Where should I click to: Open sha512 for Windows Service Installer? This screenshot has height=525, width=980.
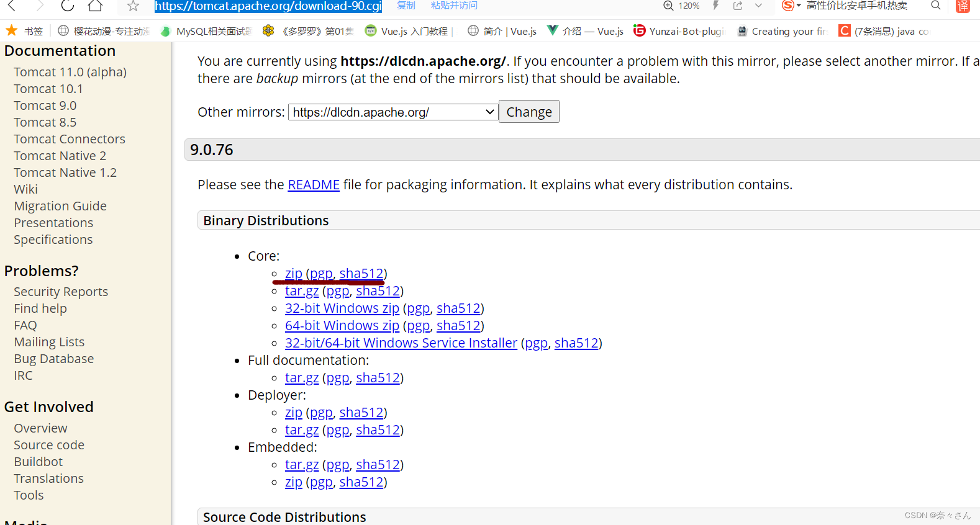click(576, 343)
